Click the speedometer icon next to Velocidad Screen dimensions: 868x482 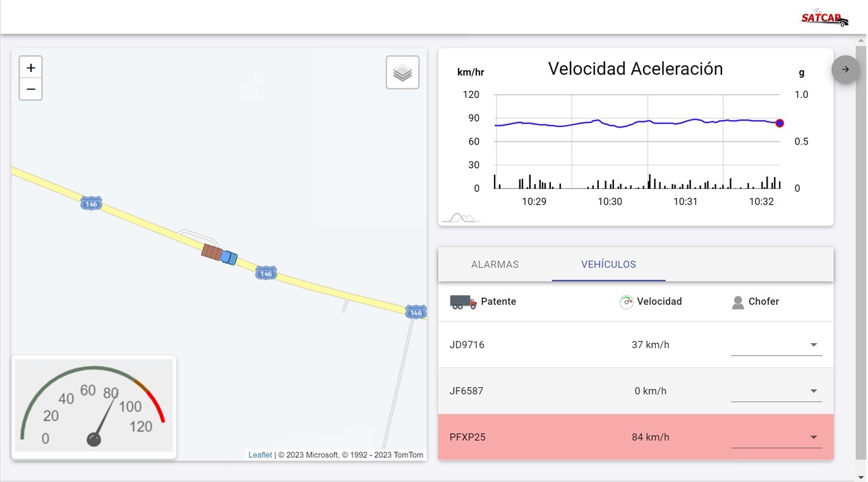[x=626, y=302]
